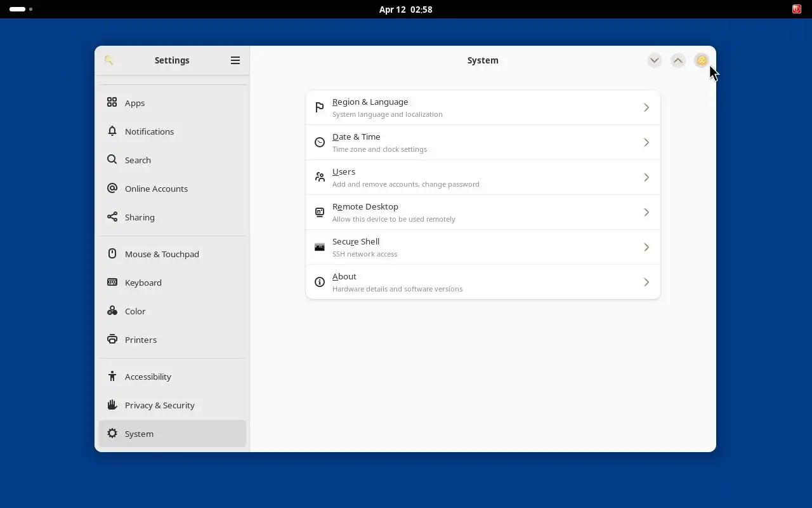Expand the Region & Language row chevron

(646, 107)
